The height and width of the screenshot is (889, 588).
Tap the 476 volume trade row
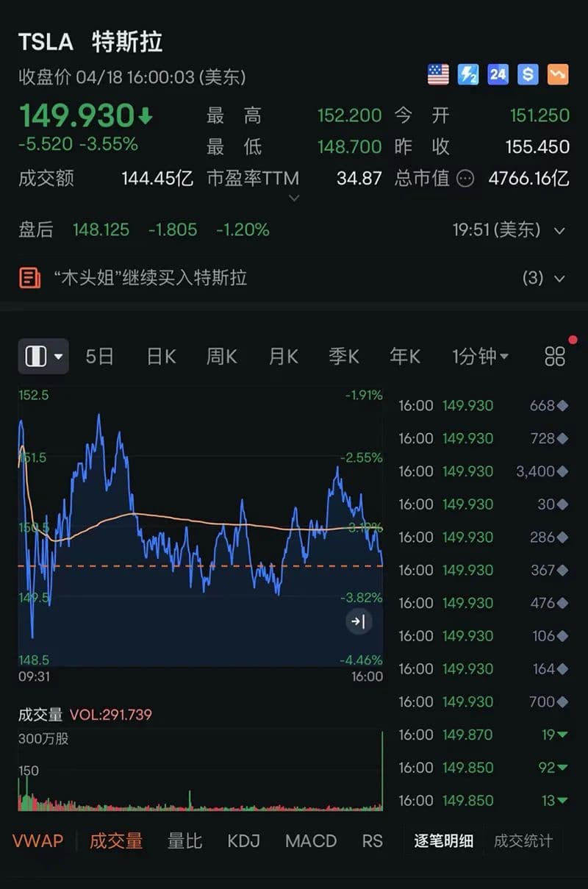point(484,603)
